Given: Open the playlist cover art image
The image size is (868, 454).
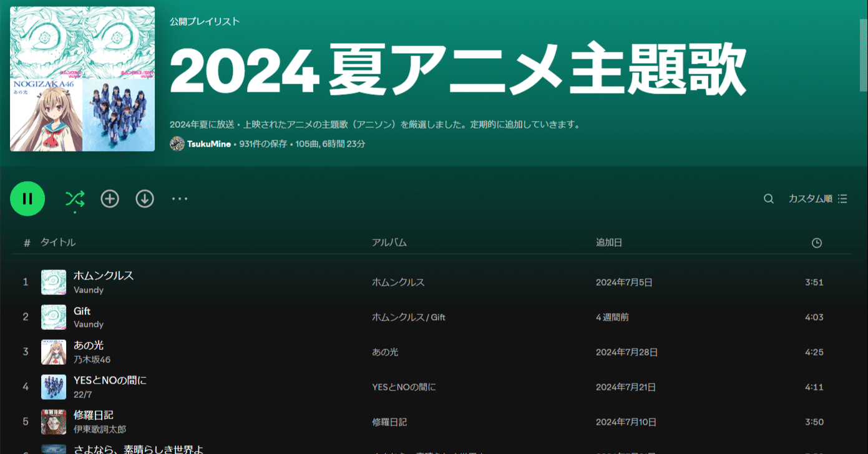Looking at the screenshot, I should pyautogui.click(x=82, y=79).
